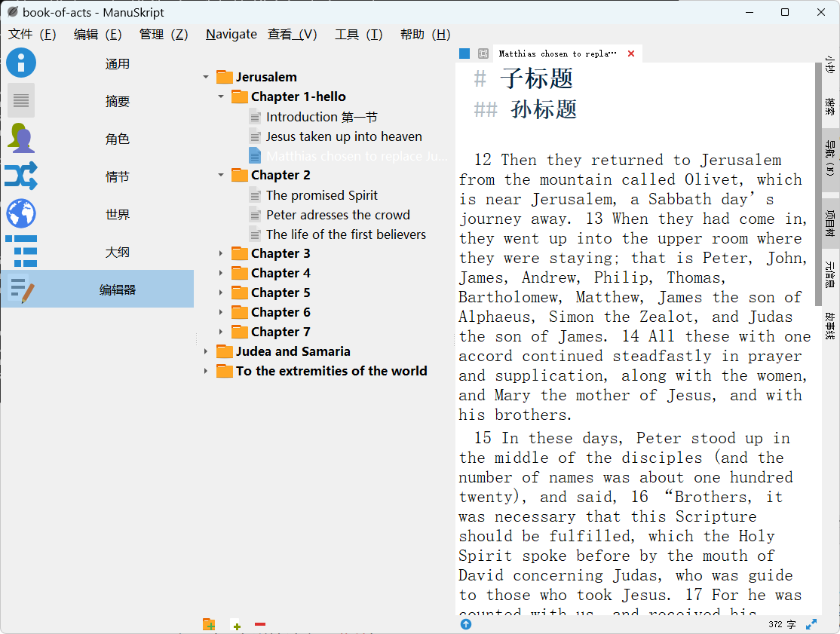Image resolution: width=840 pixels, height=634 pixels.
Task: Open the 帮助 (H) menu
Action: (425, 34)
